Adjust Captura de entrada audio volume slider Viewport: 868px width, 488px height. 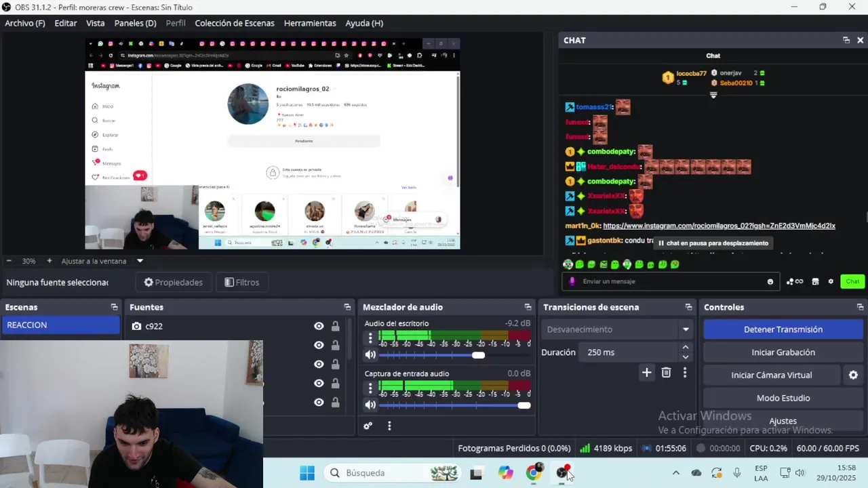pyautogui.click(x=454, y=405)
